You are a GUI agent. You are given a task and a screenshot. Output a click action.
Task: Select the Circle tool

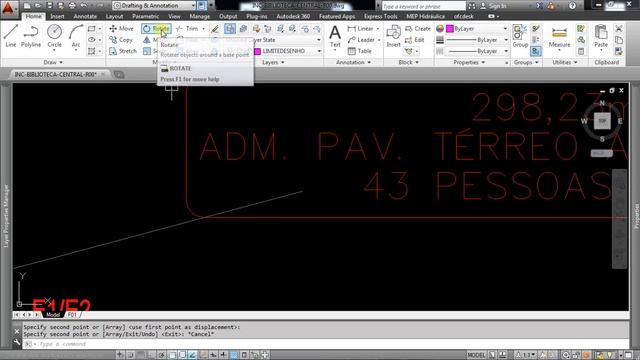54,36
